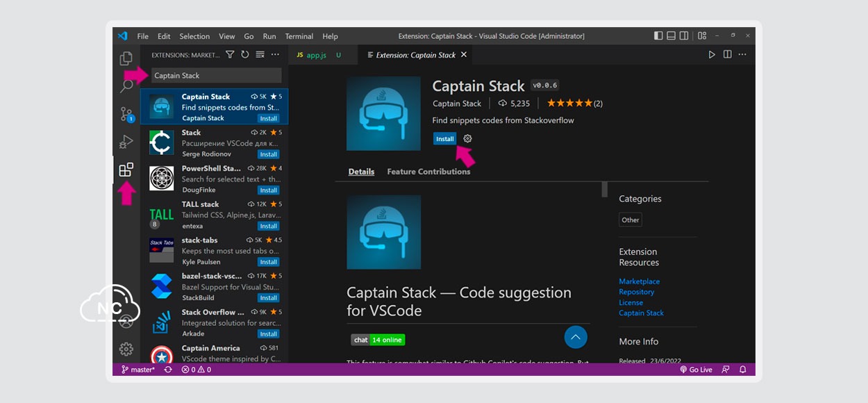Click the Captain Stack publisher name under the title
This screenshot has height=403, width=868.
pyautogui.click(x=457, y=104)
